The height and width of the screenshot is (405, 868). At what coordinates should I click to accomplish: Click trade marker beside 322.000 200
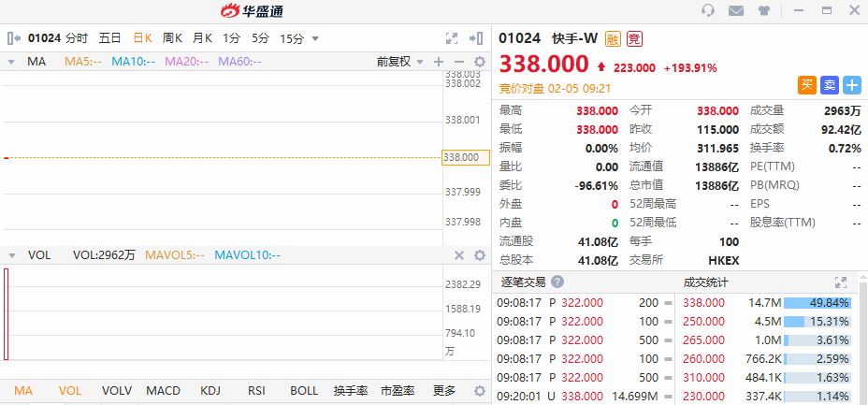(x=668, y=303)
